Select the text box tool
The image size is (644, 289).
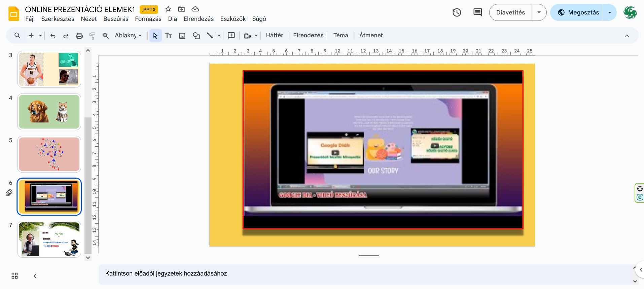(168, 36)
